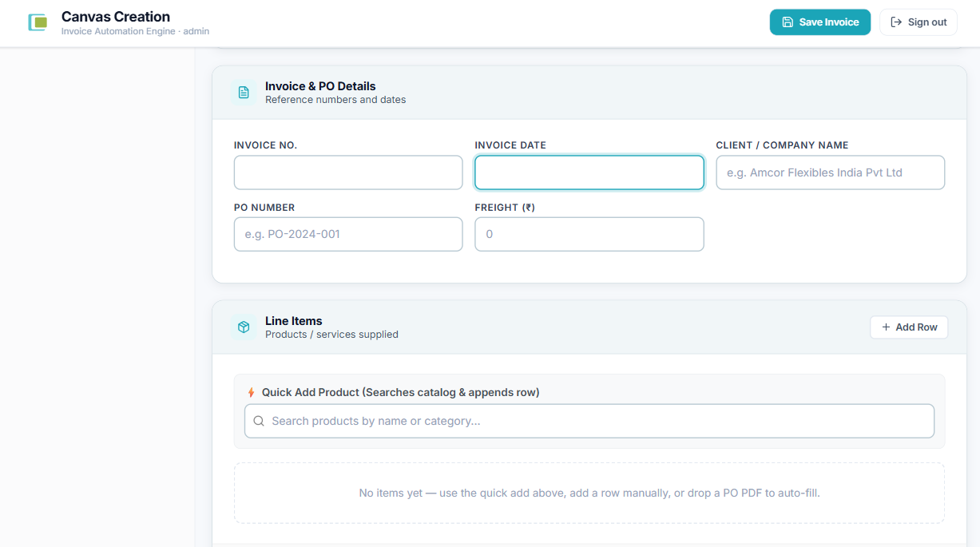Click the 'Invoice Automation Engine · admin' subtitle
The image size is (980, 547).
point(135,32)
